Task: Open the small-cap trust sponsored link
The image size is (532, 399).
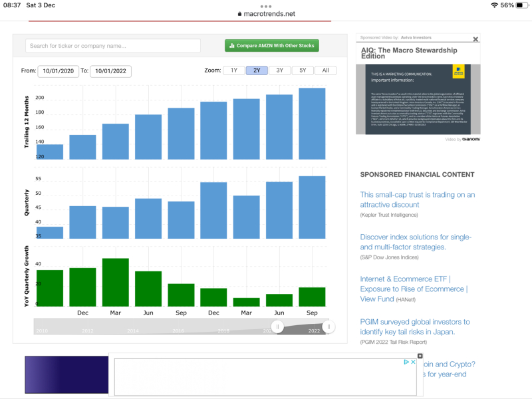Action: 418,199
